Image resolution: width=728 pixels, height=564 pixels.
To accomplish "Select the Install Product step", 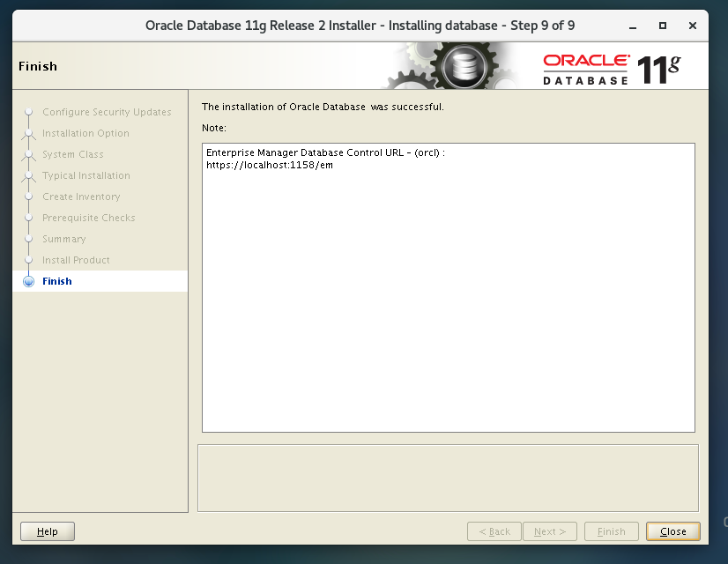I will click(76, 260).
